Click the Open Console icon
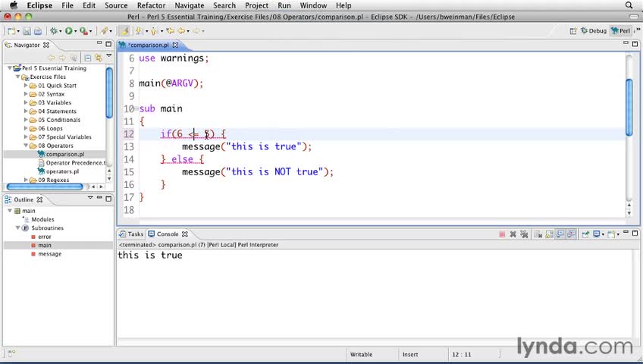643x364 pixels. click(x=611, y=234)
